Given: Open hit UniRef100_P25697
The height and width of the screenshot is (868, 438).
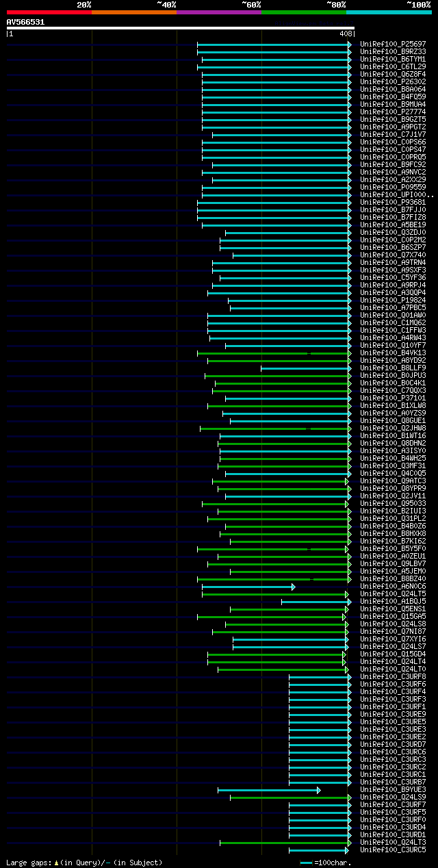Looking at the screenshot, I should pos(393,44).
